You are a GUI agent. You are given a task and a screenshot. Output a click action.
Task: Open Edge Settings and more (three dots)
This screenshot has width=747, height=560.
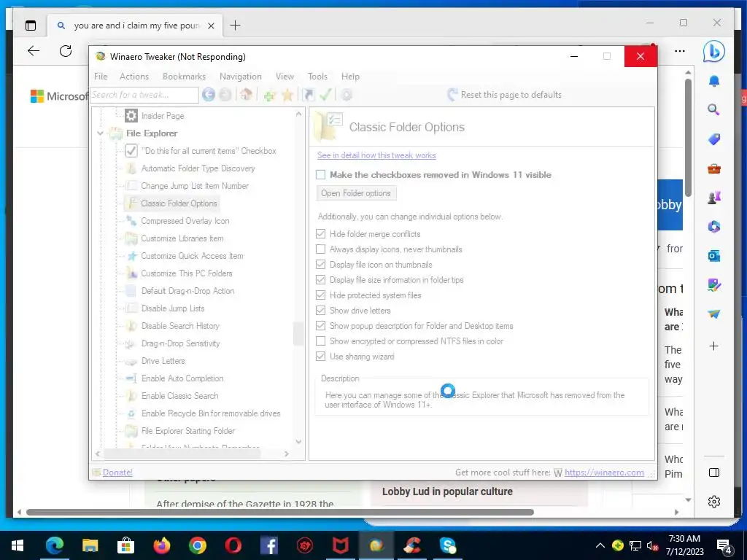point(680,51)
